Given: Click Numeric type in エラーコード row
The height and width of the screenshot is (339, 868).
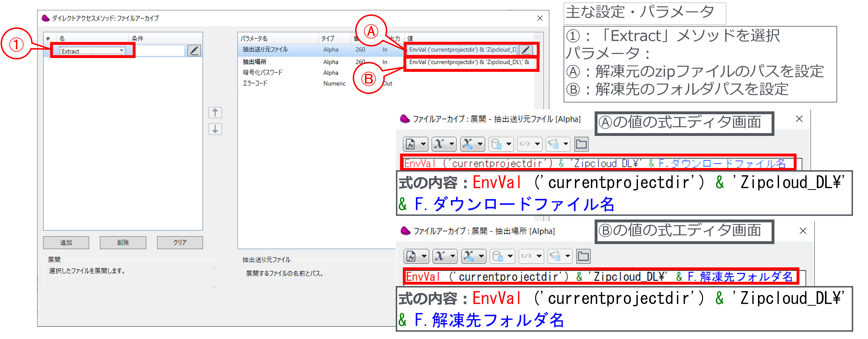Looking at the screenshot, I should coord(334,84).
